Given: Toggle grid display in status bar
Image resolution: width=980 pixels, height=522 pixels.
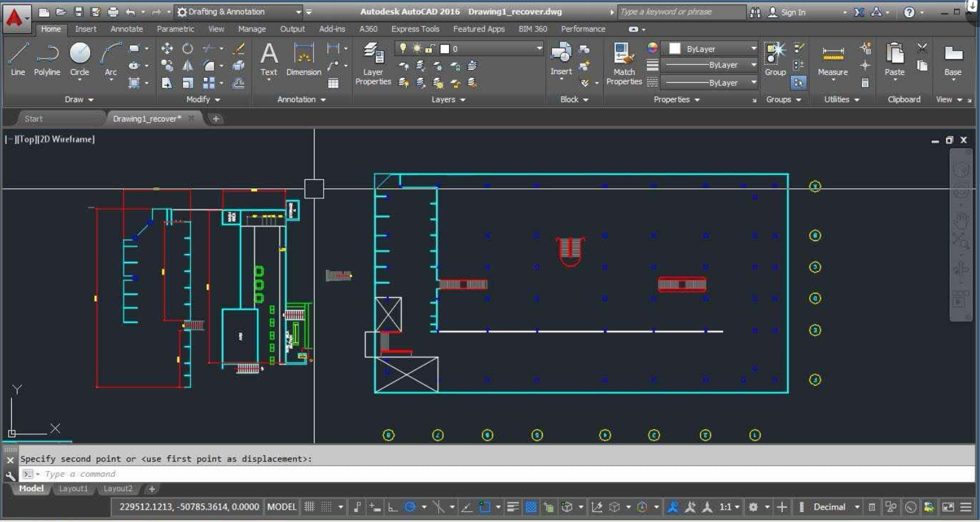Looking at the screenshot, I should pos(310,507).
